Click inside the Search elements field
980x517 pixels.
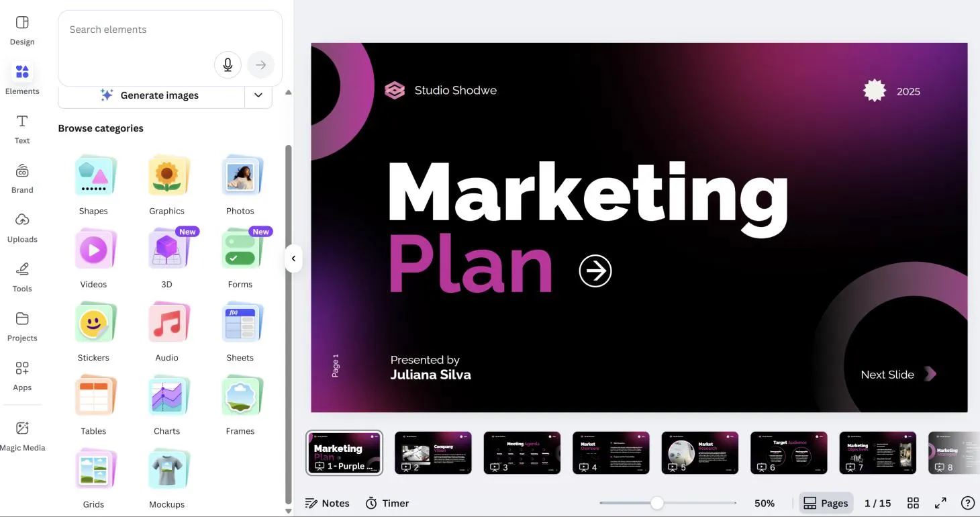click(134, 30)
